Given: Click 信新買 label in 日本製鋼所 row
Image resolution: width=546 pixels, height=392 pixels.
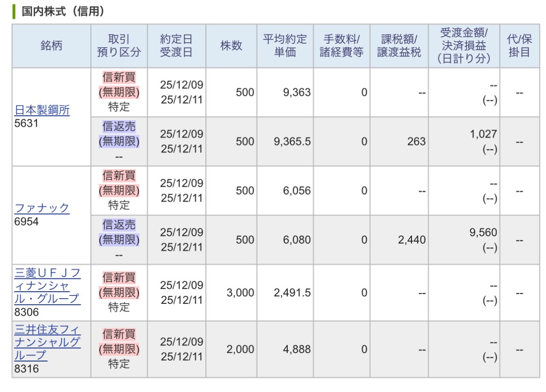Looking at the screenshot, I should [119, 77].
